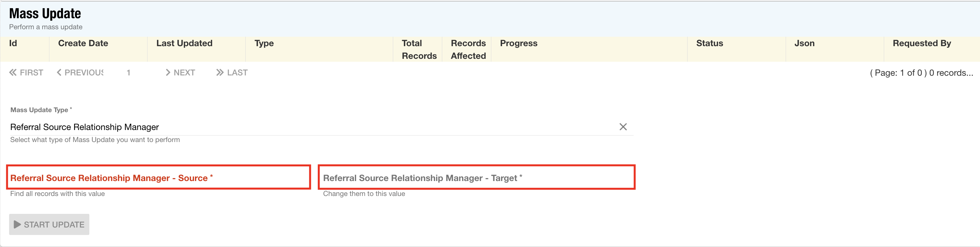Go to NEXT page of results

180,73
